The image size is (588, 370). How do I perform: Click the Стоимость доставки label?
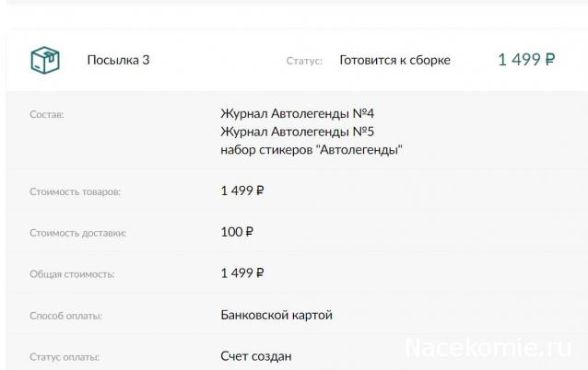click(77, 233)
